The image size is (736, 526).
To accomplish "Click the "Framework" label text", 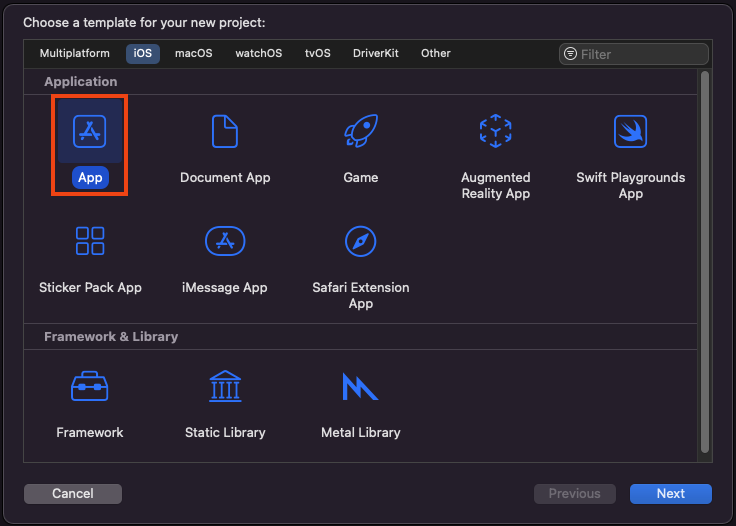I will (90, 433).
